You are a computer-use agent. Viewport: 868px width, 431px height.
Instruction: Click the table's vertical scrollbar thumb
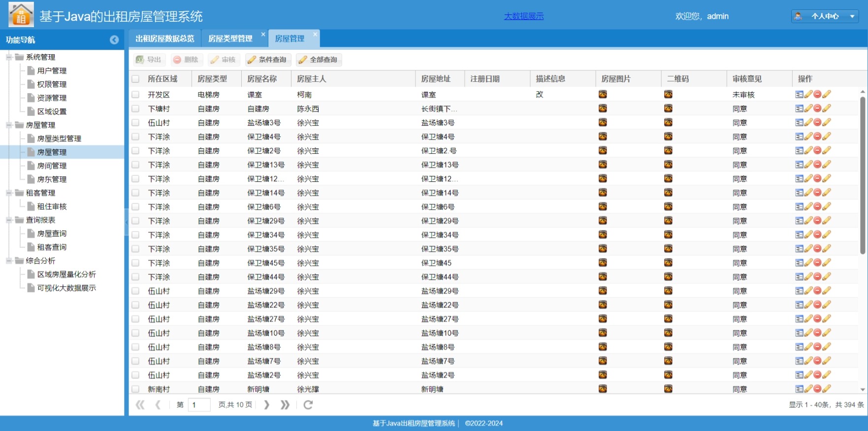click(x=863, y=175)
